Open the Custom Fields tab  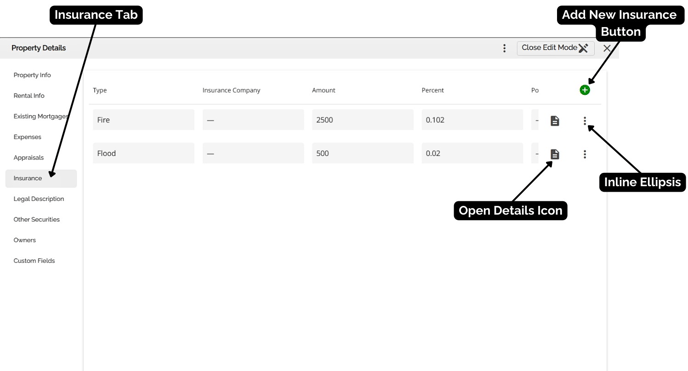[x=34, y=260]
